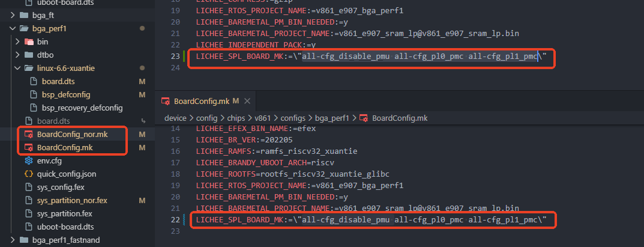Expand the dtbo folder arrow
This screenshot has width=644, height=247.
point(19,55)
